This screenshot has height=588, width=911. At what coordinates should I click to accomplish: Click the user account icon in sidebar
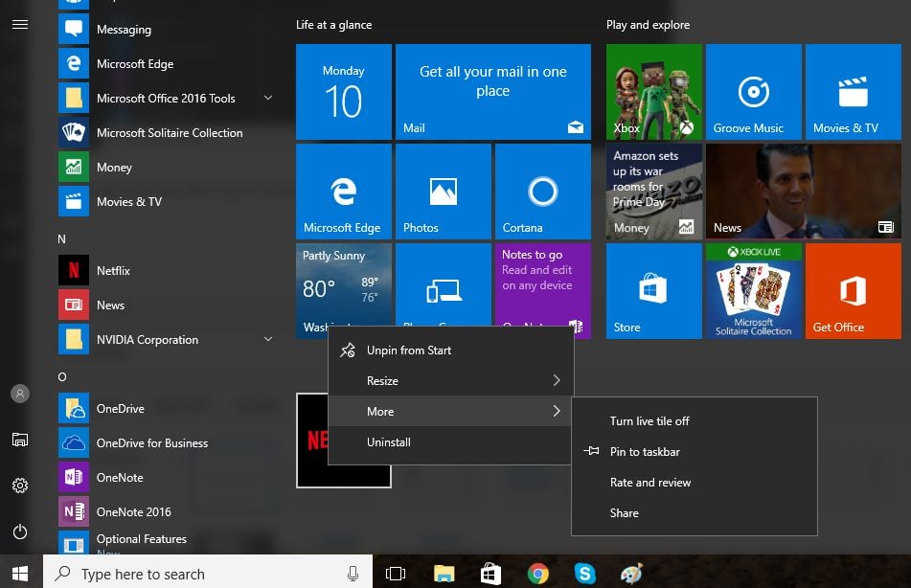pos(20,394)
